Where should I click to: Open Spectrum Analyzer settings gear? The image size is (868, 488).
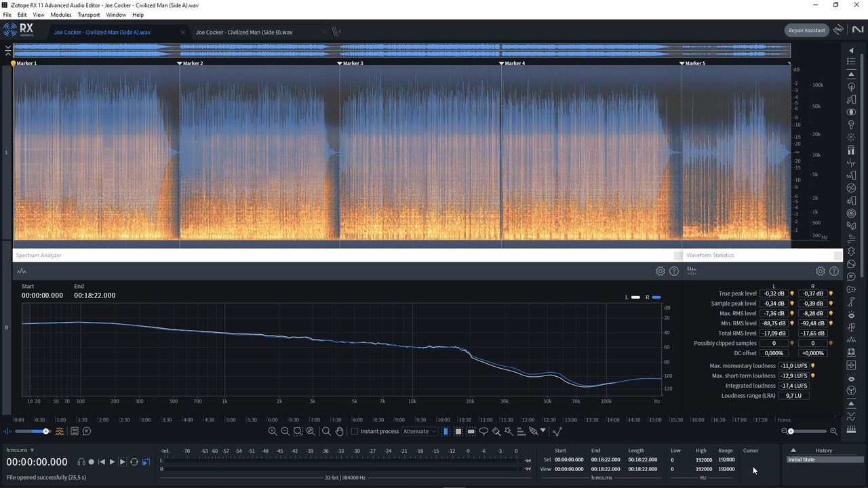pyautogui.click(x=660, y=271)
